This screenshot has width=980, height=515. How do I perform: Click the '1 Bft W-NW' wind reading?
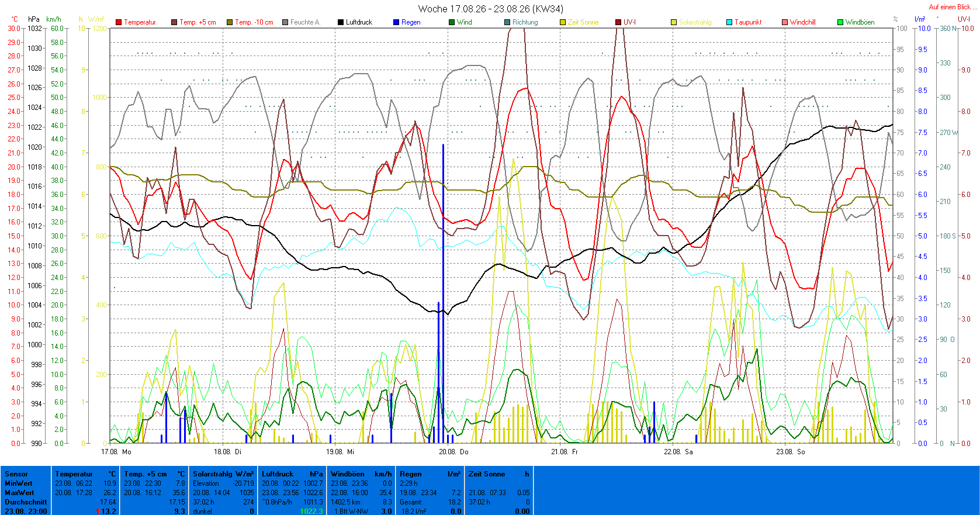coord(351,511)
